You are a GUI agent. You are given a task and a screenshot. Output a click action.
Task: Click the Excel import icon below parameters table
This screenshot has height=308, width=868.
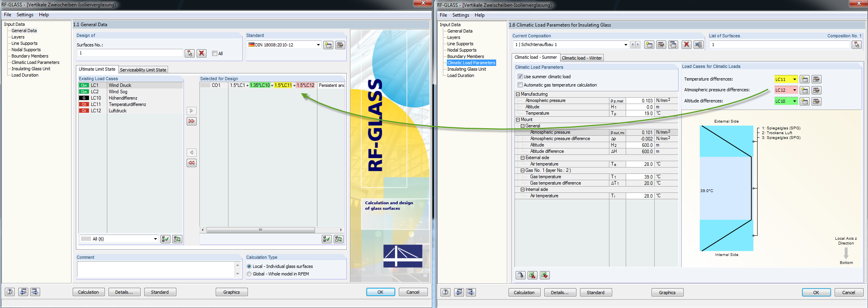click(545, 275)
